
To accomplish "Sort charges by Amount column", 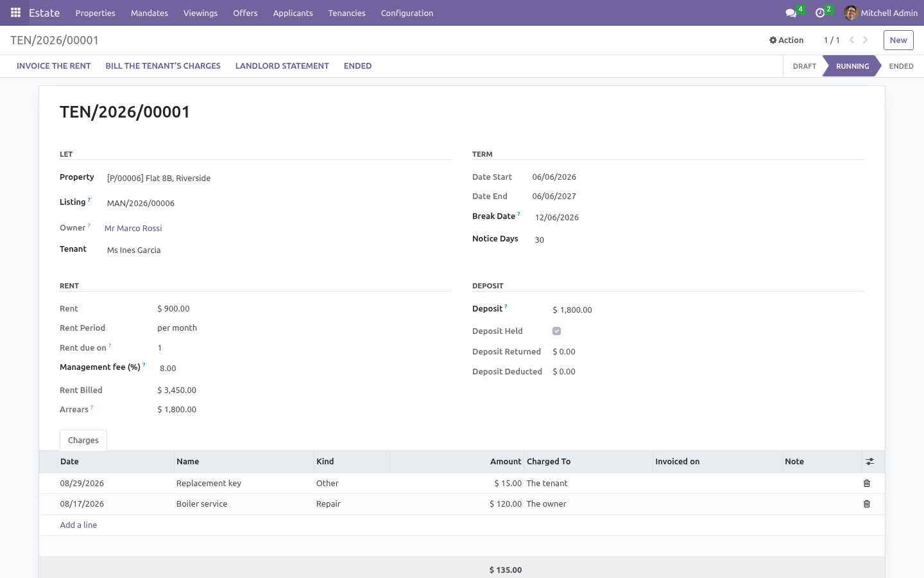I will (457, 462).
